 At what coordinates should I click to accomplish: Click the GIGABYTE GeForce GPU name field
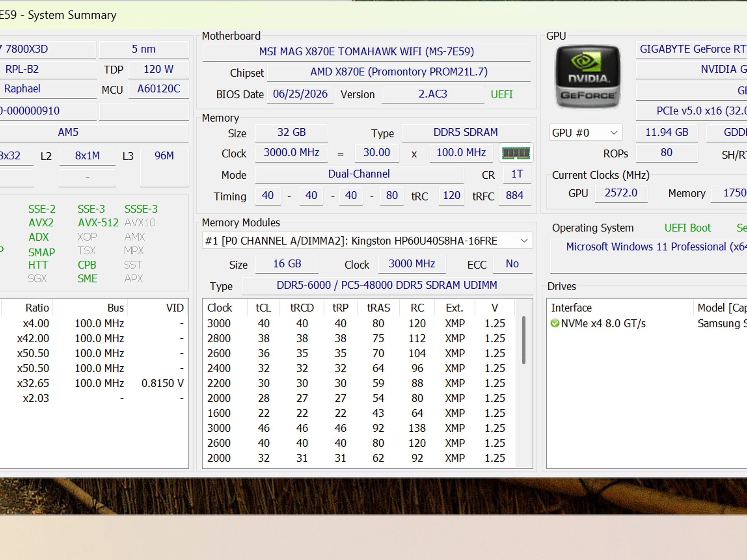click(x=692, y=49)
